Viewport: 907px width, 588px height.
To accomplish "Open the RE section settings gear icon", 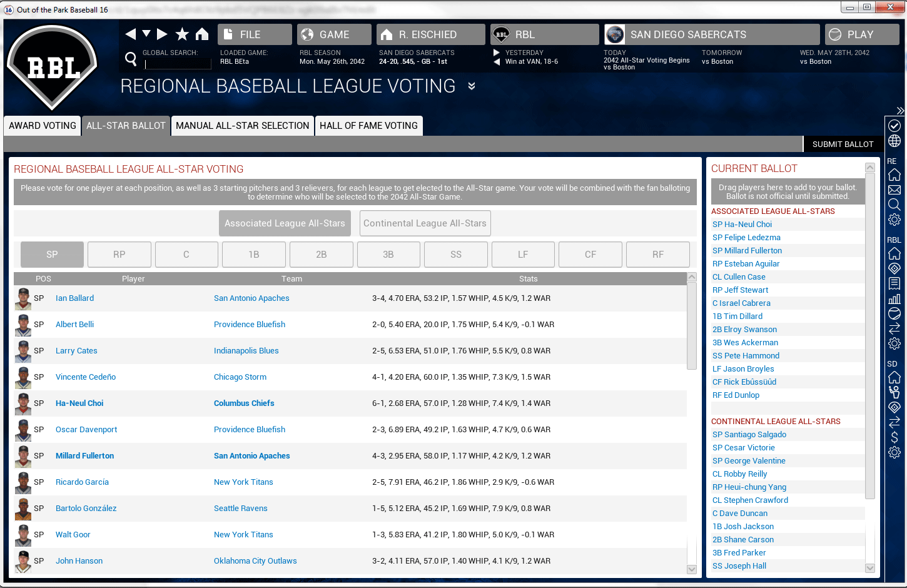I will [894, 220].
